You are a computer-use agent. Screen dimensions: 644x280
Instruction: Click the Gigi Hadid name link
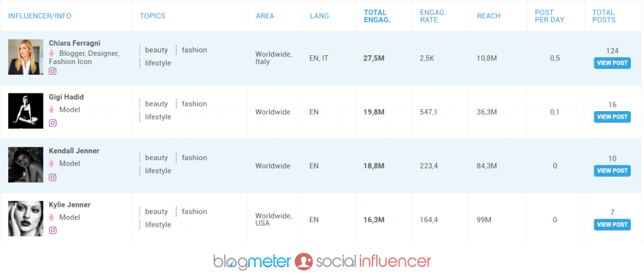[x=66, y=97]
